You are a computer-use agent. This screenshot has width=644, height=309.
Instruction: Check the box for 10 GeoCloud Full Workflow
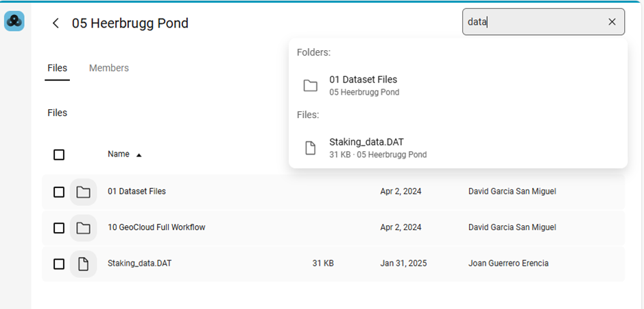(x=59, y=228)
